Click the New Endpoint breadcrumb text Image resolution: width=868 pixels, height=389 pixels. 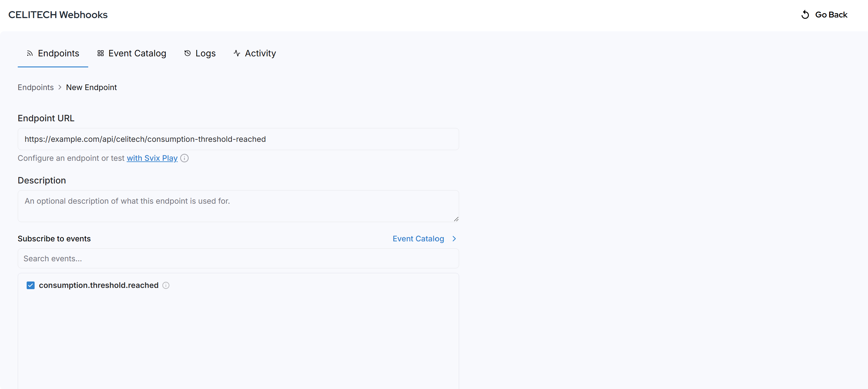pos(91,87)
